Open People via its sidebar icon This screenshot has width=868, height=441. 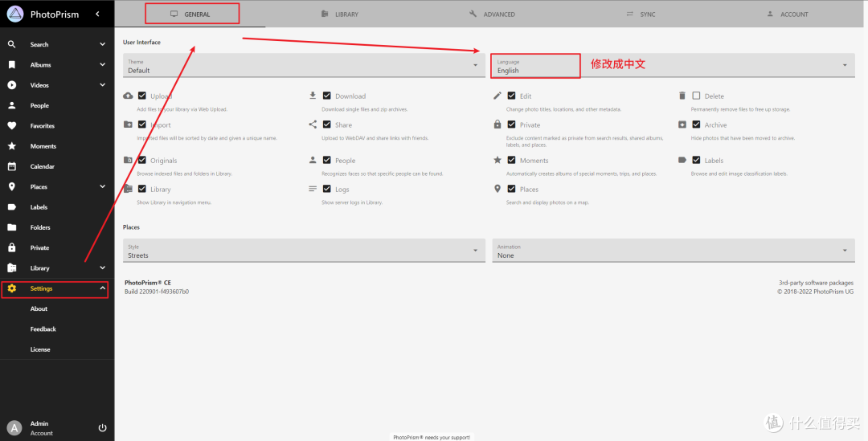coord(12,105)
